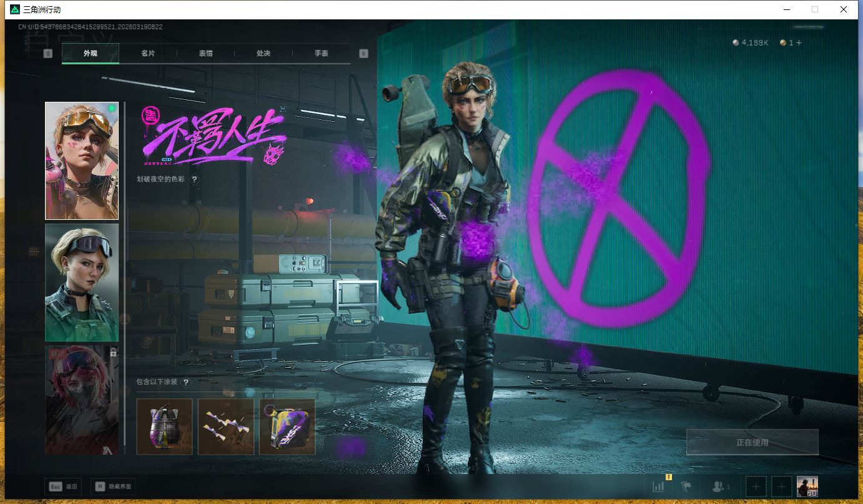Toggle 隐藏界面 to hide the interface
The width and height of the screenshot is (863, 504).
point(113,487)
